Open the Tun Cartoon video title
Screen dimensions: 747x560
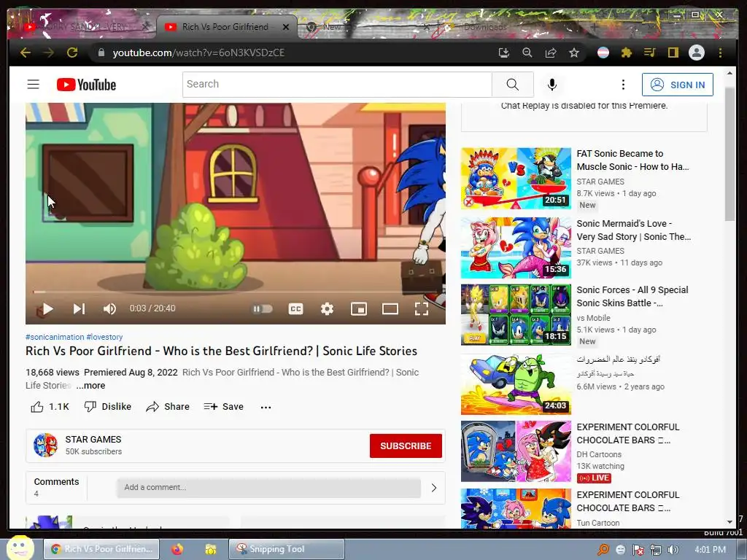tap(628, 502)
